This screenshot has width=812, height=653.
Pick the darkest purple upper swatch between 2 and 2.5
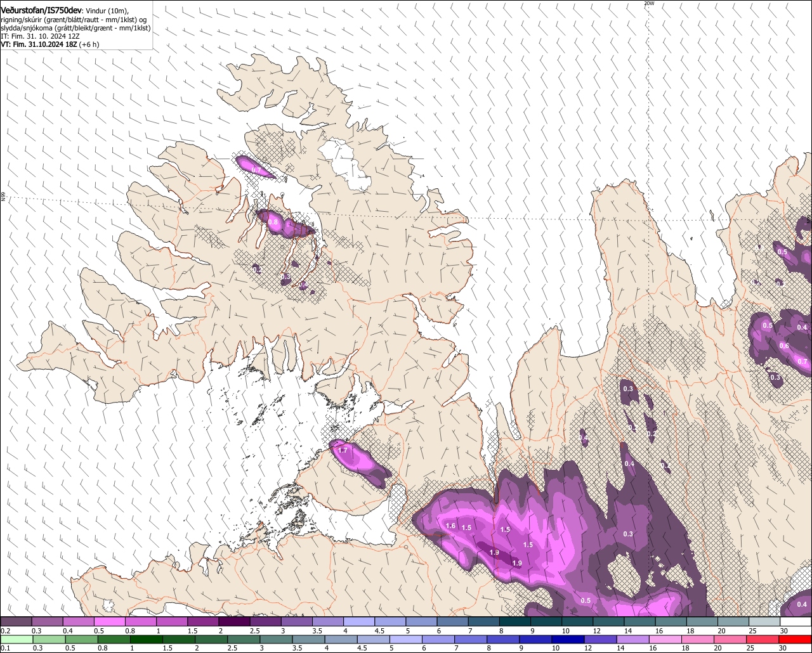coord(234,621)
